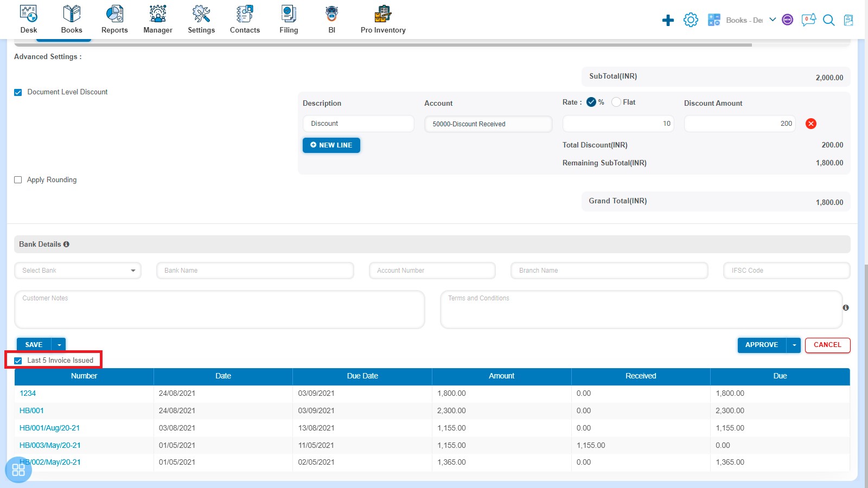Open the search magnifier icon

(828, 20)
